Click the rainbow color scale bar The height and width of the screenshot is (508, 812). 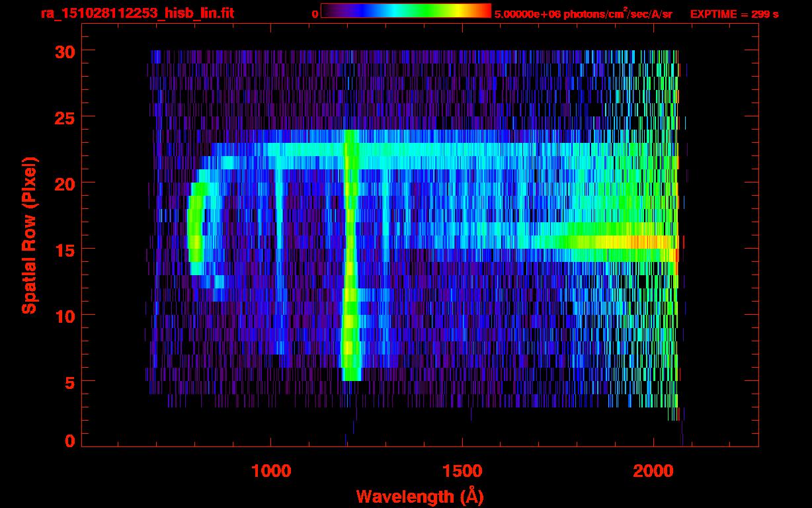click(x=406, y=11)
